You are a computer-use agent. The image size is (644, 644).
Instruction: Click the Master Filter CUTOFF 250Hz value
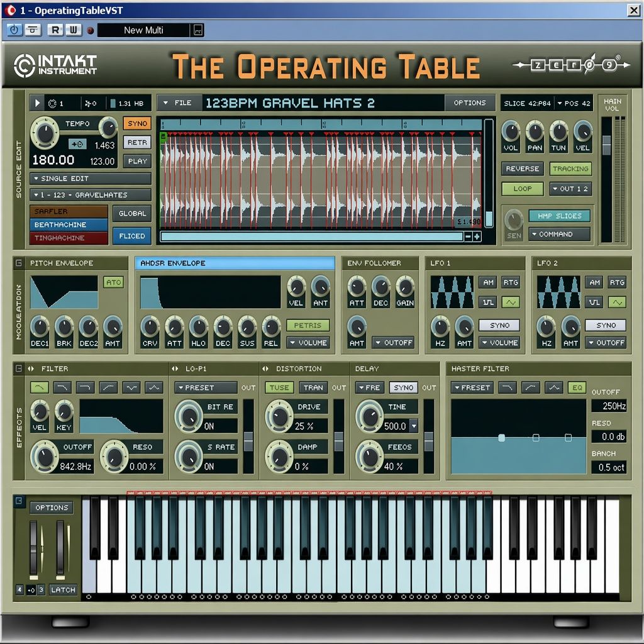609,406
